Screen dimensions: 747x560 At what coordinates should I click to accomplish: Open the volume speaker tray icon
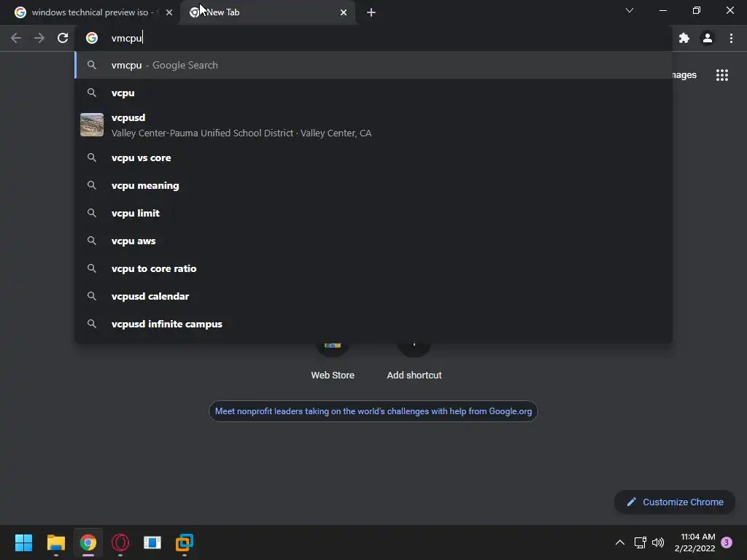pyautogui.click(x=658, y=542)
